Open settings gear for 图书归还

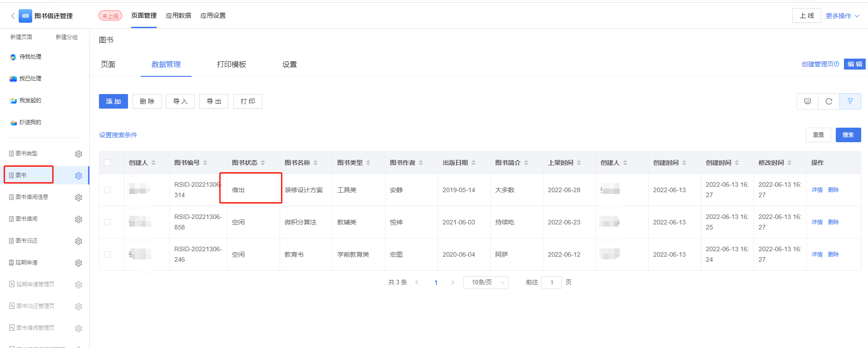[x=79, y=241]
